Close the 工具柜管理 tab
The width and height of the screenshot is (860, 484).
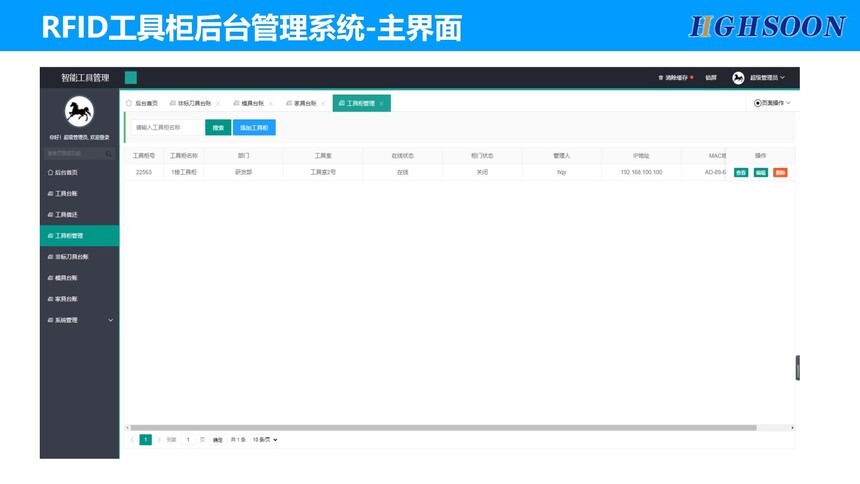click(382, 103)
